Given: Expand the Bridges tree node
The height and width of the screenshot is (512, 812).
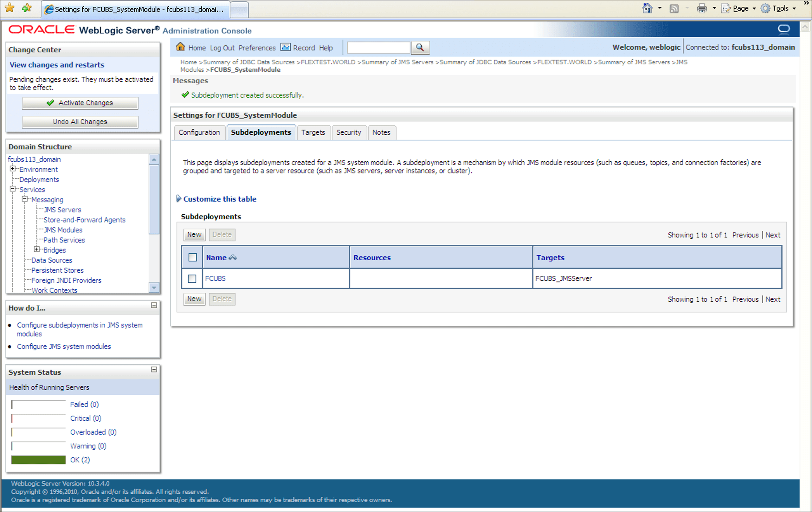Looking at the screenshot, I should click(x=37, y=250).
